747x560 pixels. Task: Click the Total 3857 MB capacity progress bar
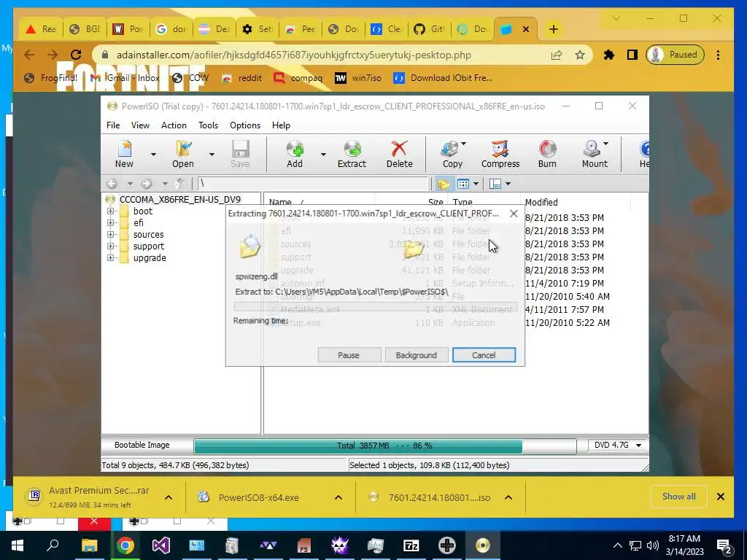tap(385, 446)
